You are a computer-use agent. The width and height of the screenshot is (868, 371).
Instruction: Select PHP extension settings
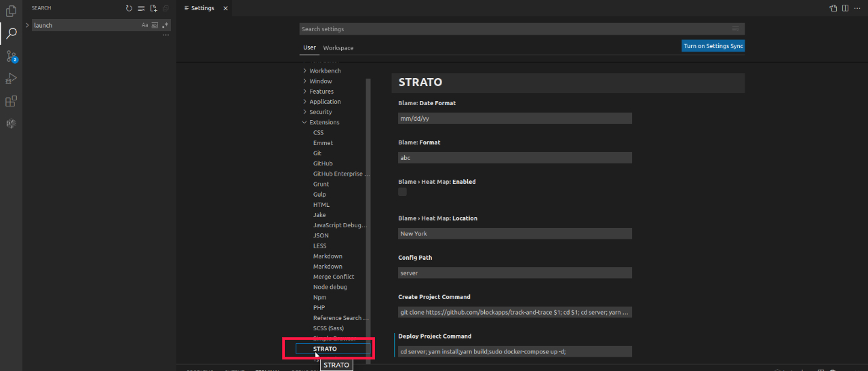click(x=319, y=307)
